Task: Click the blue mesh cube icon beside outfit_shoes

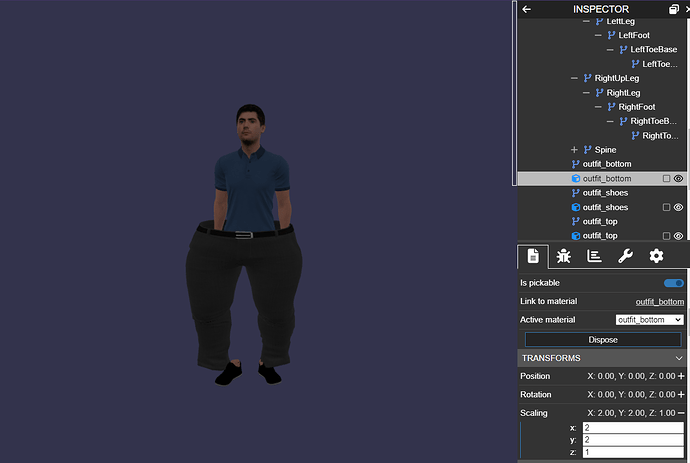Action: [x=576, y=207]
